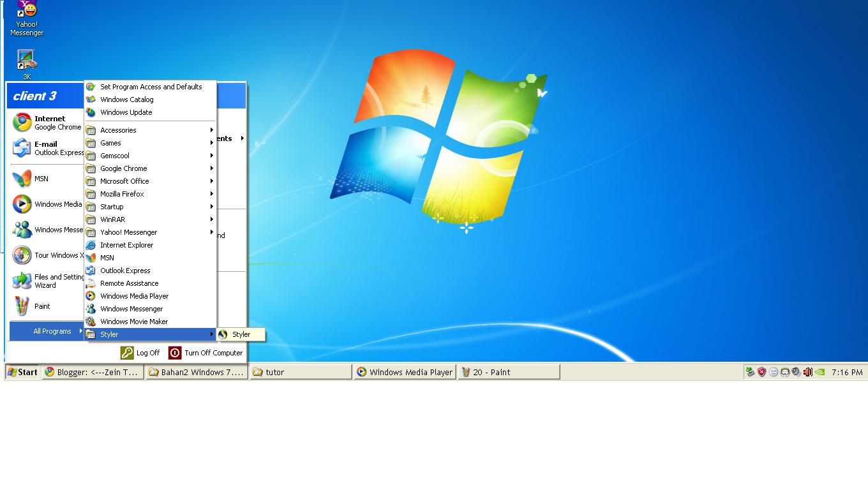
Task: Launch Windows Media Player from programs list
Action: coord(151,296)
